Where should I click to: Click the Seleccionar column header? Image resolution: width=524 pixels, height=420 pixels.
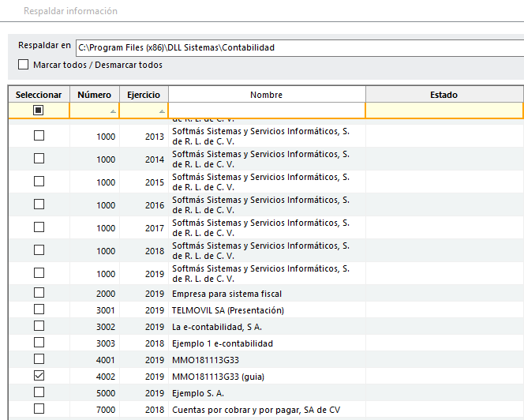pos(39,95)
